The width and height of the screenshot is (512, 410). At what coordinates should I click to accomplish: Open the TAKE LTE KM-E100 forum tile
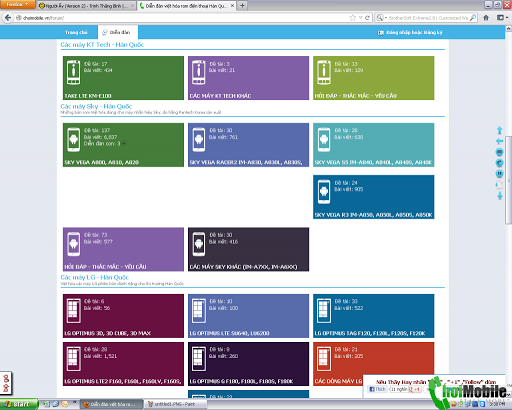[x=123, y=78]
